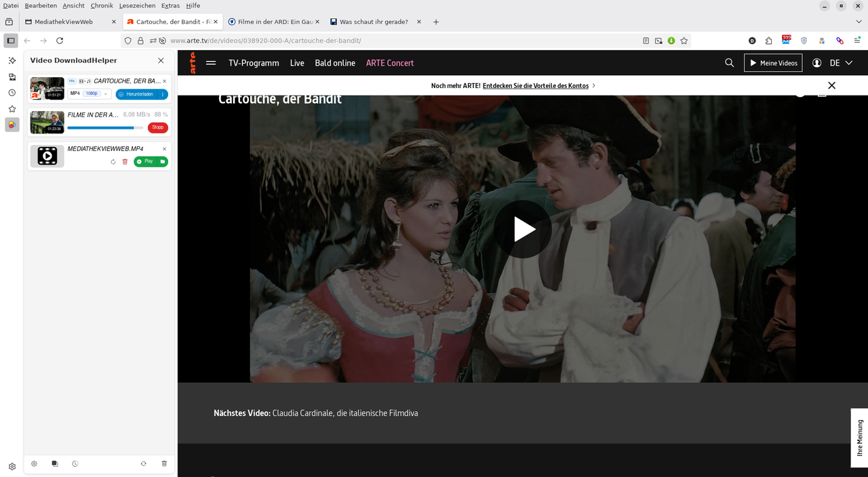Screen dimensions: 868x477
Task: Delete MEDIATHEKVIEWWEB.MP4 via the red trash icon
Action: point(125,161)
